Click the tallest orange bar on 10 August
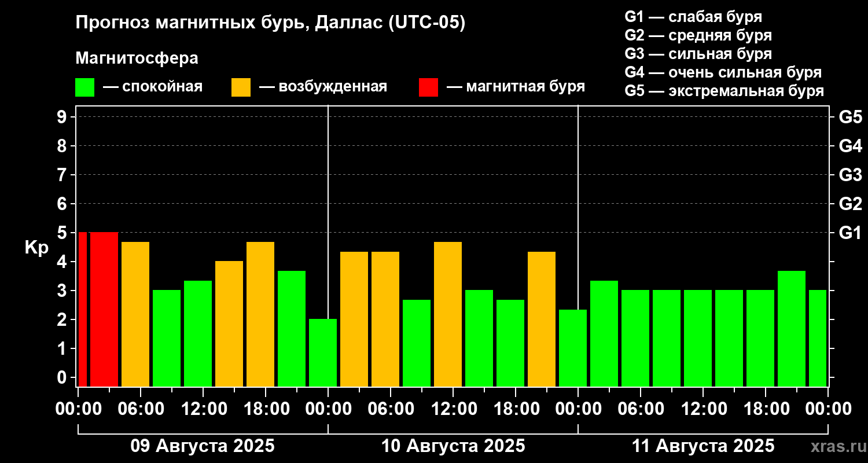 point(448,314)
